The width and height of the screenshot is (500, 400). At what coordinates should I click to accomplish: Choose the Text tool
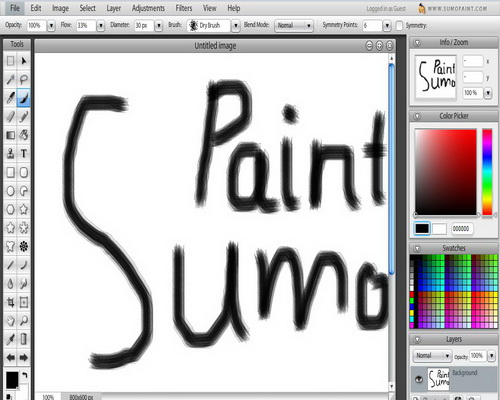click(24, 154)
